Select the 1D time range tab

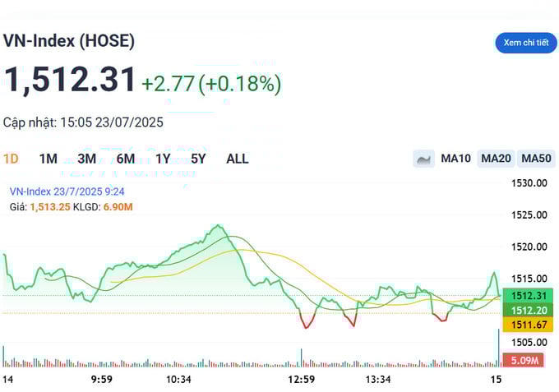pos(12,159)
